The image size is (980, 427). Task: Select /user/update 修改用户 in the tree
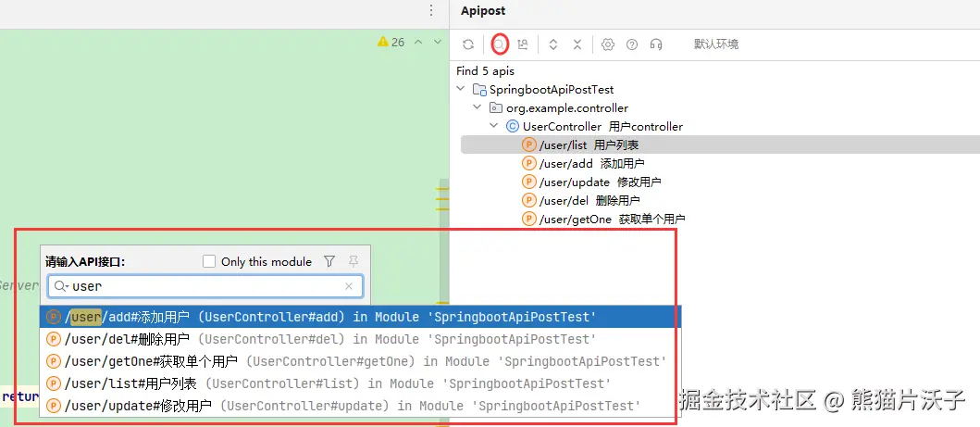(600, 182)
